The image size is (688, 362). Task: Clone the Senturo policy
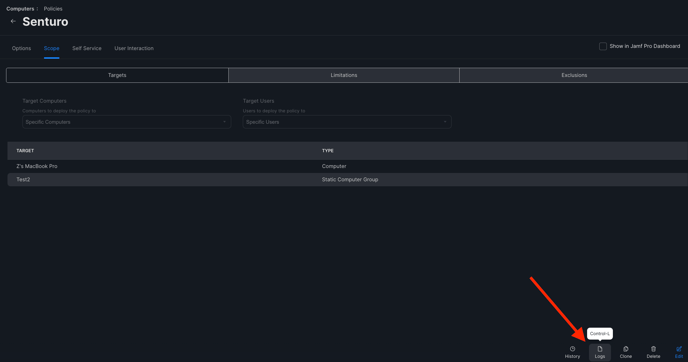626,352
